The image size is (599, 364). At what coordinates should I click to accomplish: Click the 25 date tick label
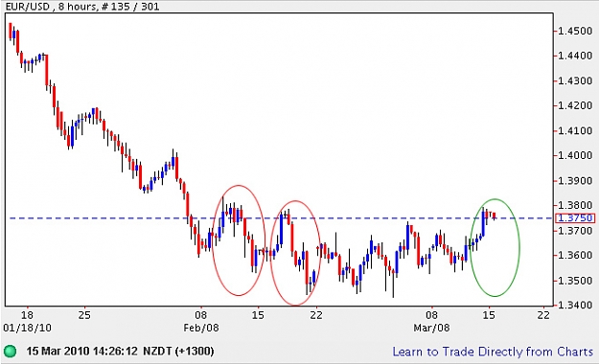(84, 315)
